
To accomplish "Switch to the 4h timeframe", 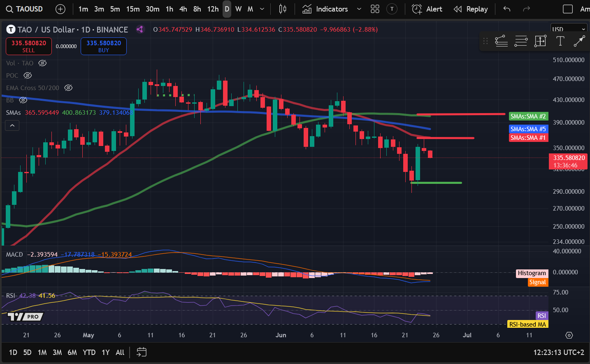I will click(183, 9).
